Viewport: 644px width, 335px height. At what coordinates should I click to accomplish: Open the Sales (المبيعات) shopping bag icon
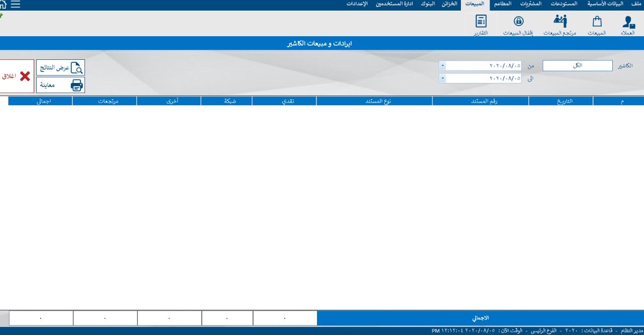pos(597,25)
